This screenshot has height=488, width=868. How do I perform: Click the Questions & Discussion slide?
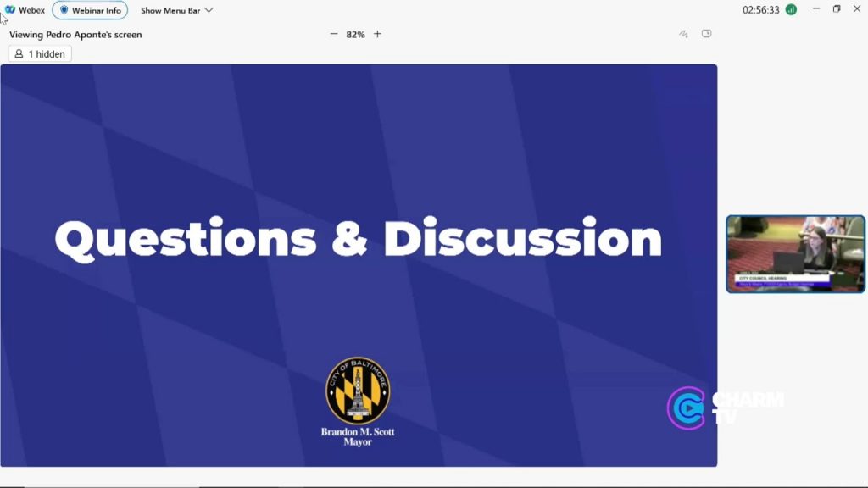tap(359, 265)
